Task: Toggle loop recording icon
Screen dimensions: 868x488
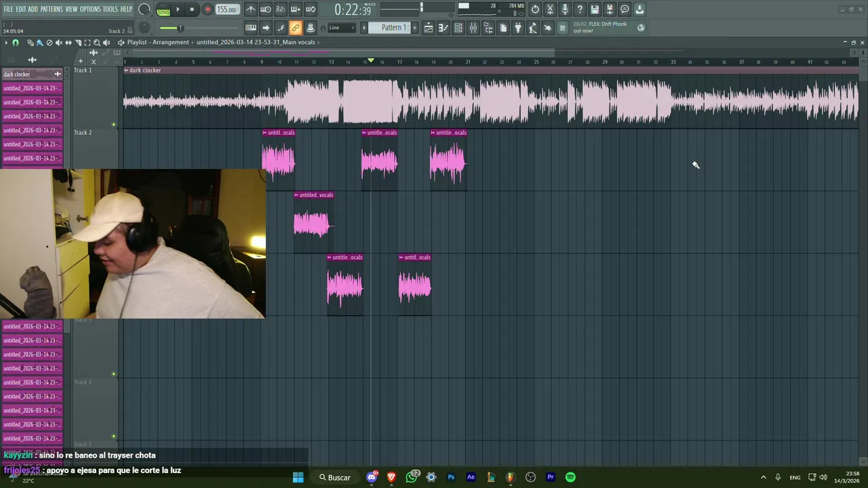Action: pyautogui.click(x=311, y=9)
